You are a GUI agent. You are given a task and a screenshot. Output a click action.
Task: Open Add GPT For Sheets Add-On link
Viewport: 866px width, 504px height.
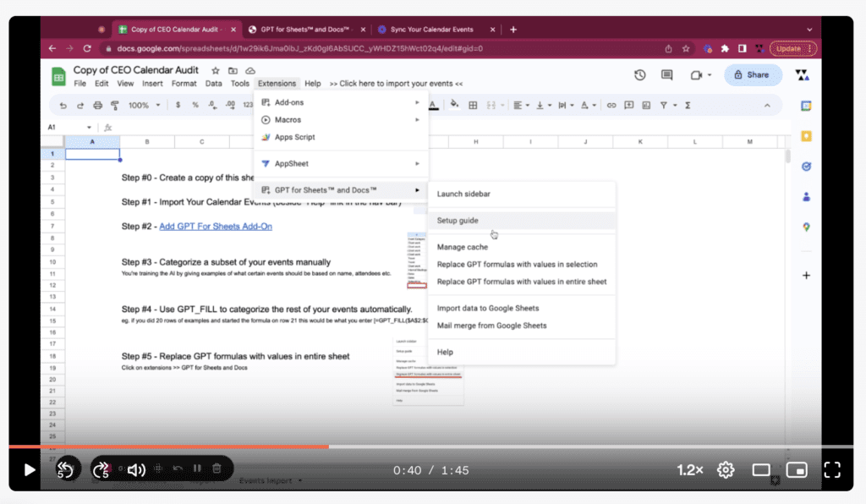pos(216,227)
